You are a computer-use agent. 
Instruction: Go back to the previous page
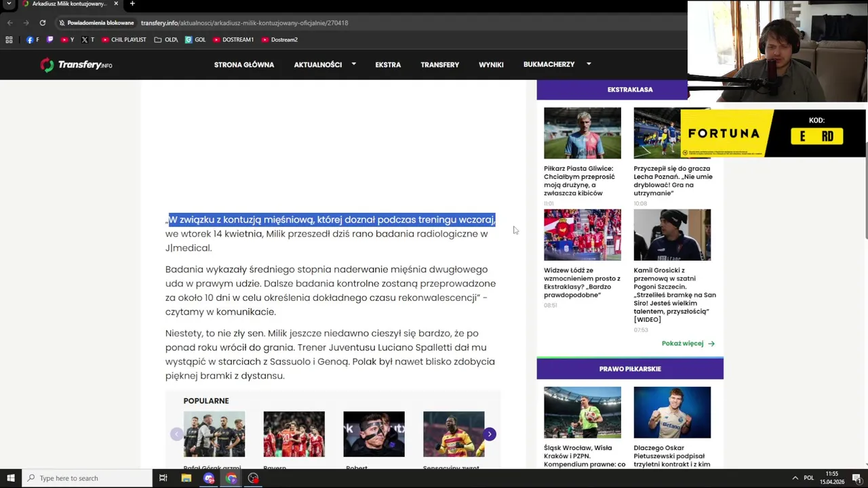[9, 22]
